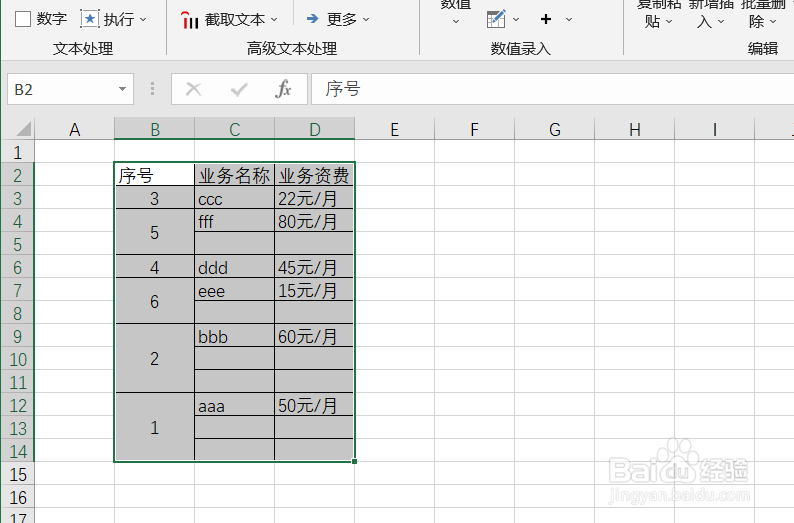Click the cell containing bbb
794x523 pixels.
click(234, 336)
